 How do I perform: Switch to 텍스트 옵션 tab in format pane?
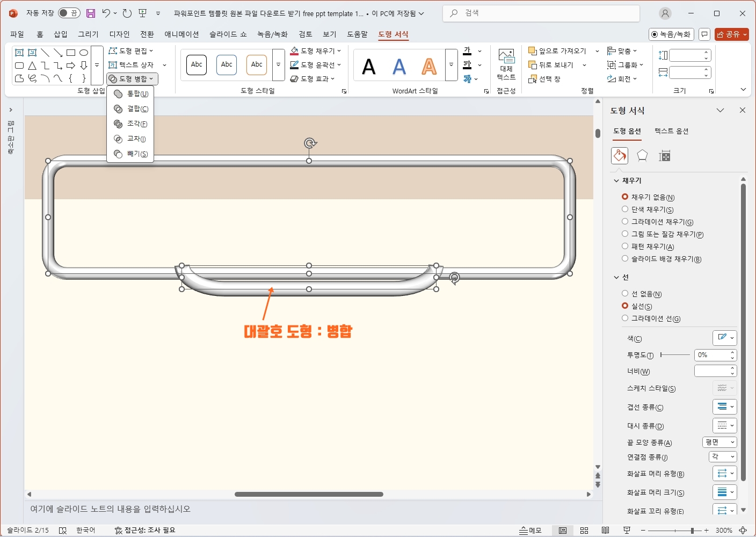point(671,131)
